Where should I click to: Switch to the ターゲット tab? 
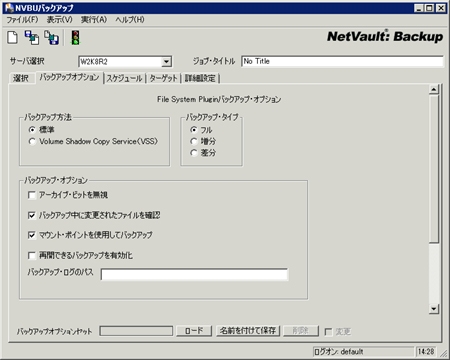[163, 78]
